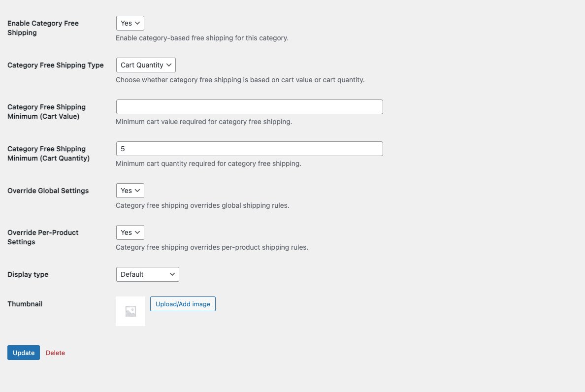Click the Enable Category Free Shipping label
The image size is (585, 392).
pos(43,28)
